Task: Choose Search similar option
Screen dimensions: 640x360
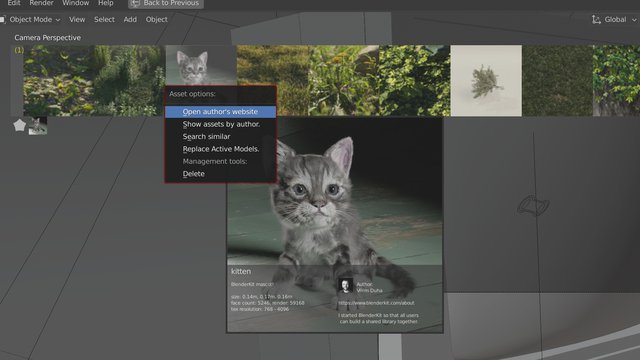Action: pyautogui.click(x=220, y=137)
